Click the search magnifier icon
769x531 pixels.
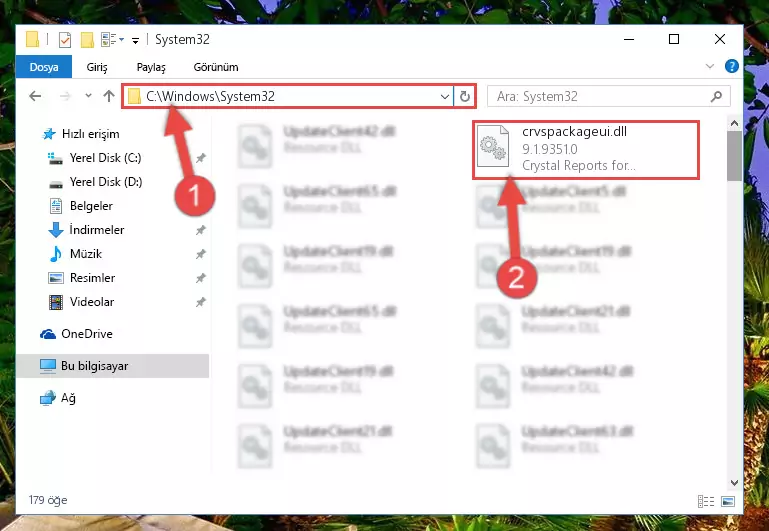click(717, 97)
